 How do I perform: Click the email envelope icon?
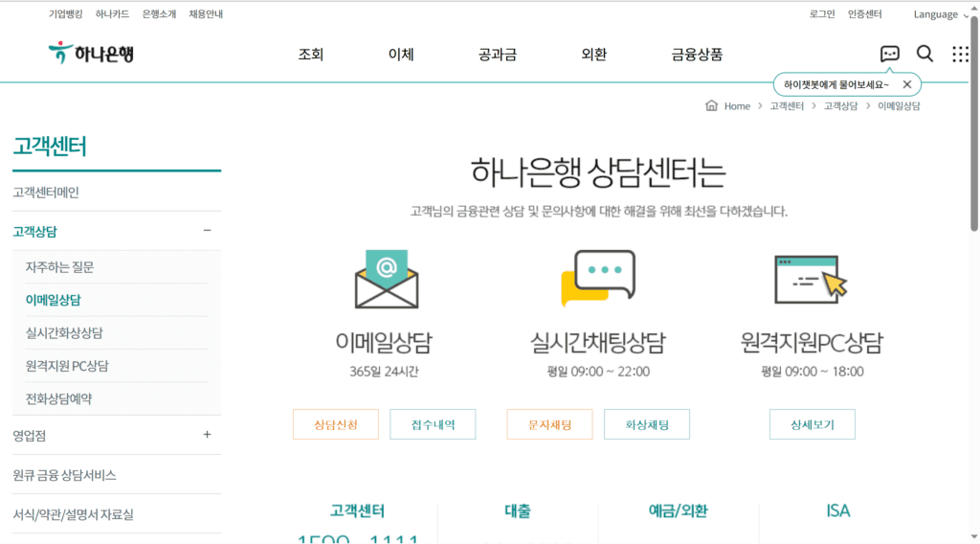point(387,279)
